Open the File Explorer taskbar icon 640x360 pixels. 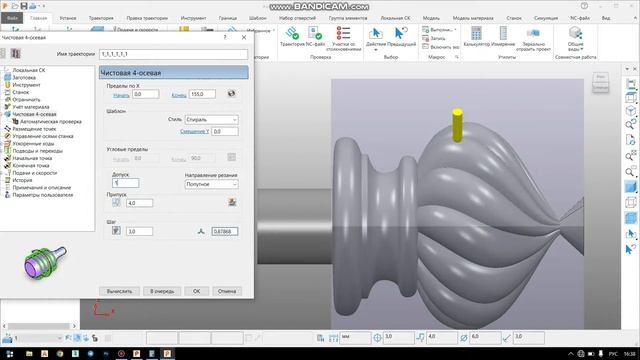point(29,353)
